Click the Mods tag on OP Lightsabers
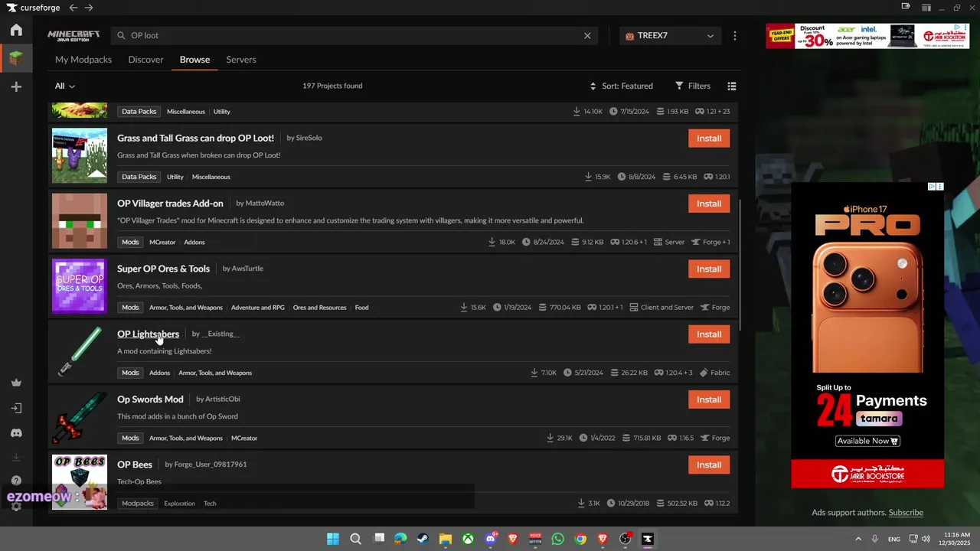The image size is (980, 551). [x=130, y=373]
